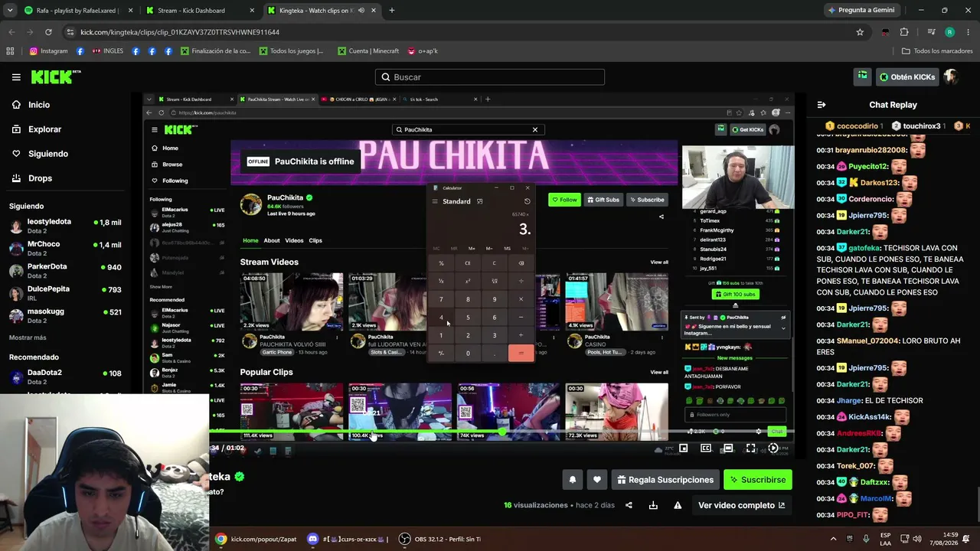Image resolution: width=980 pixels, height=551 pixels.
Task: Follow Kingteka with the heart button
Action: click(x=597, y=480)
